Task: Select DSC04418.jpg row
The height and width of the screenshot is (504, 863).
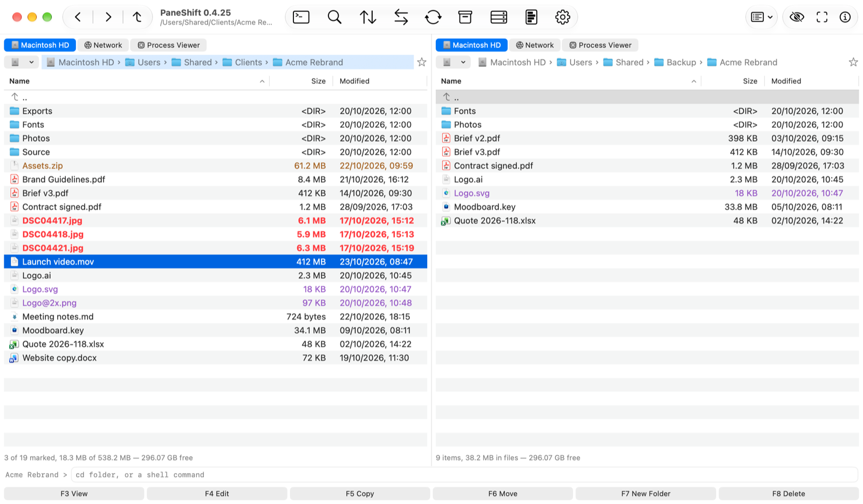Action: (x=216, y=234)
